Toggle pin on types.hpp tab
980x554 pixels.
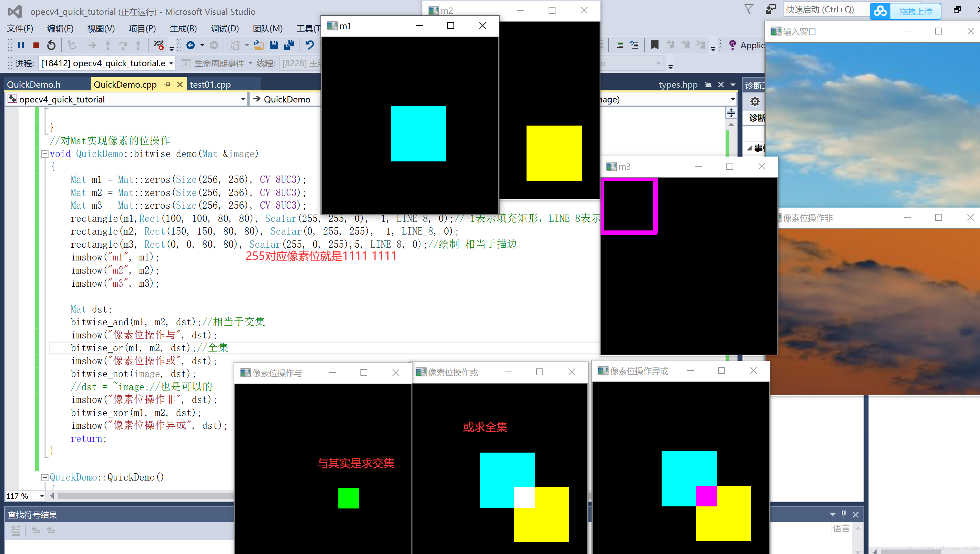point(708,85)
